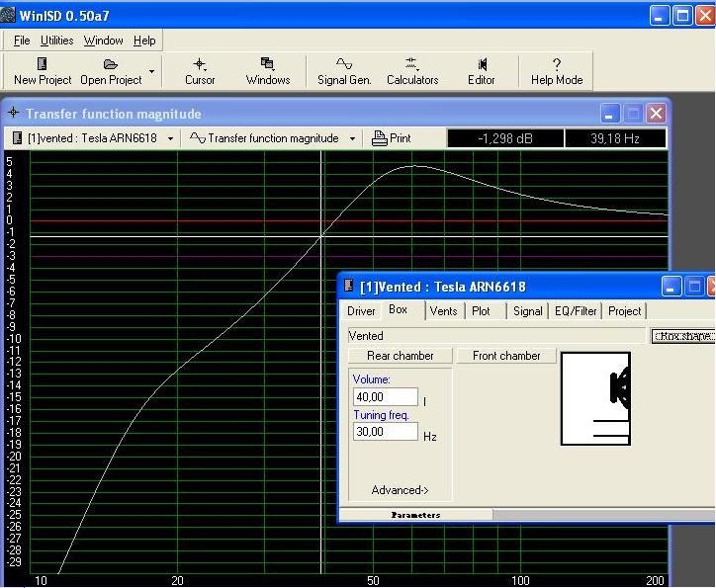The height and width of the screenshot is (588, 716).
Task: Maximize the main WinISD window
Action: 682,16
